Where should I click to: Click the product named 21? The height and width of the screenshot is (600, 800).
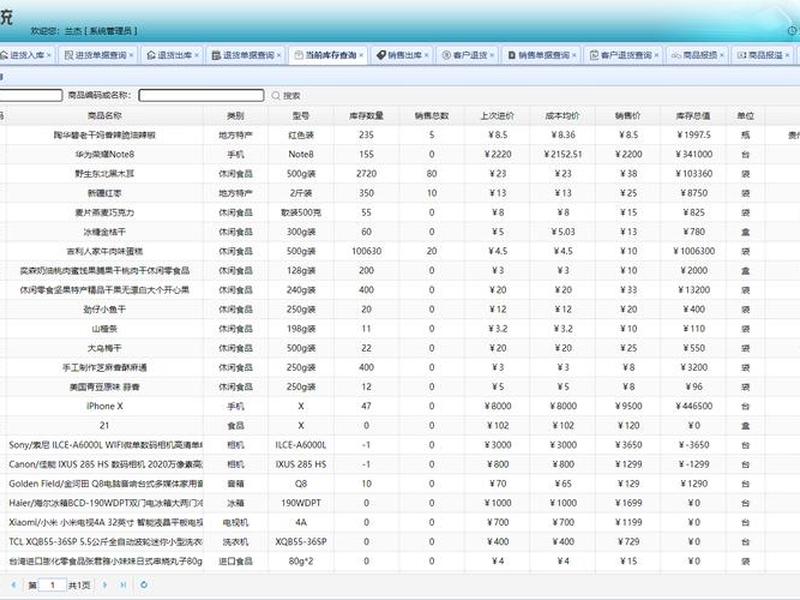pos(105,426)
